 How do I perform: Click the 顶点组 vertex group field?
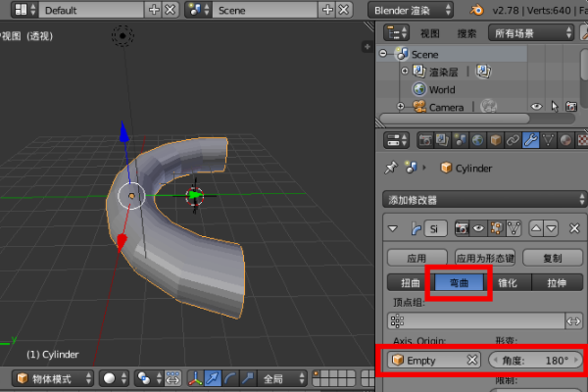click(x=476, y=321)
